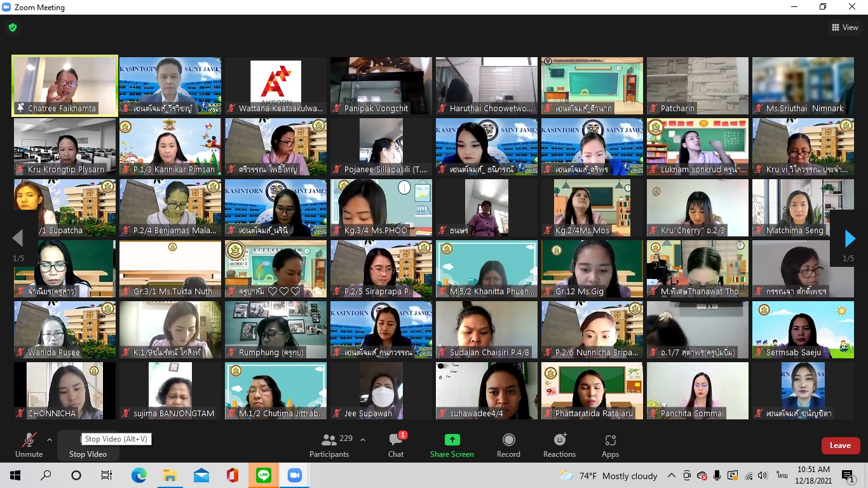The width and height of the screenshot is (868, 488).
Task: Go to next gallery page arrow
Action: [850, 239]
